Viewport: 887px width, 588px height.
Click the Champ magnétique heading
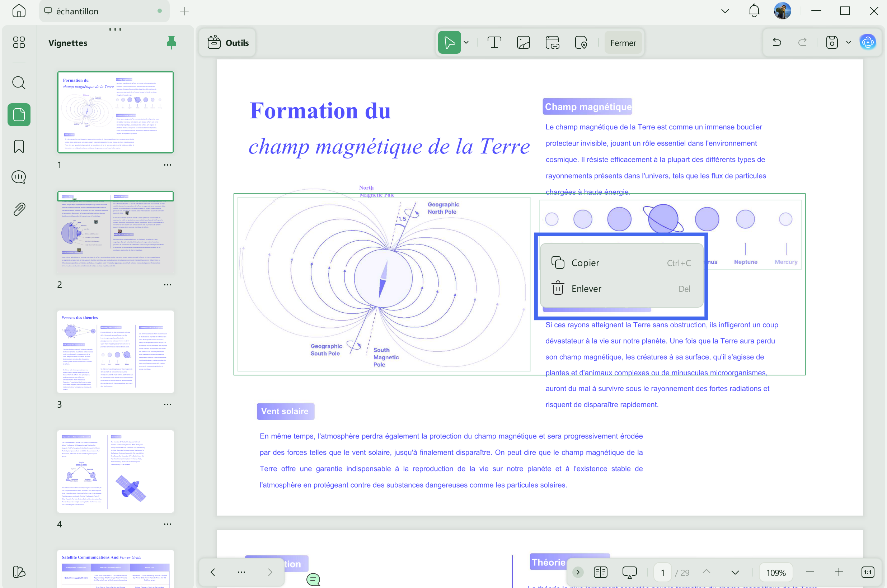click(x=588, y=106)
